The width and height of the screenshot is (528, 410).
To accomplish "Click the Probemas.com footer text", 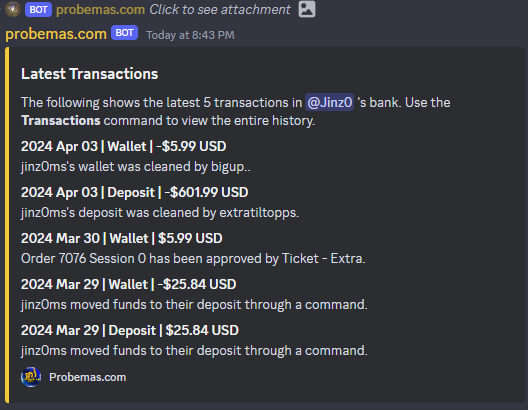I will (88, 377).
